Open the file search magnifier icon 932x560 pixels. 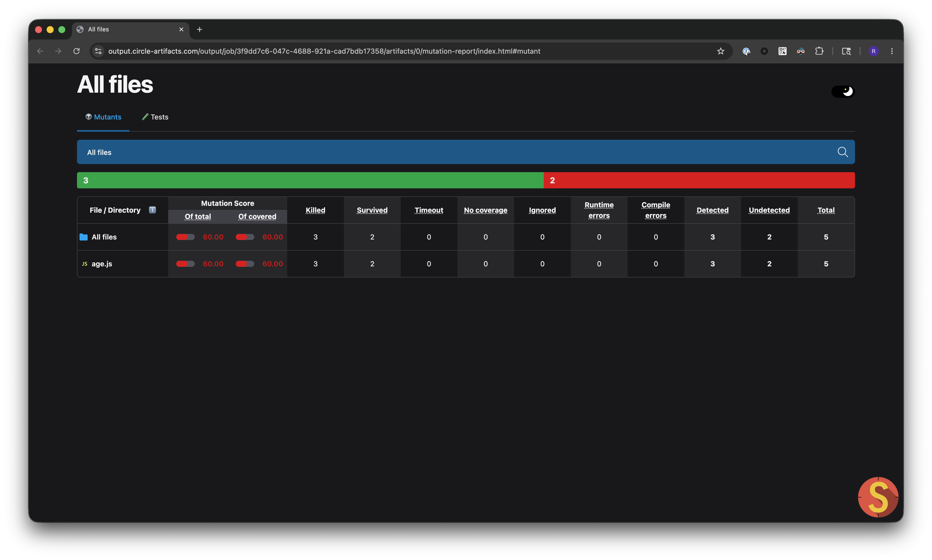pos(843,152)
